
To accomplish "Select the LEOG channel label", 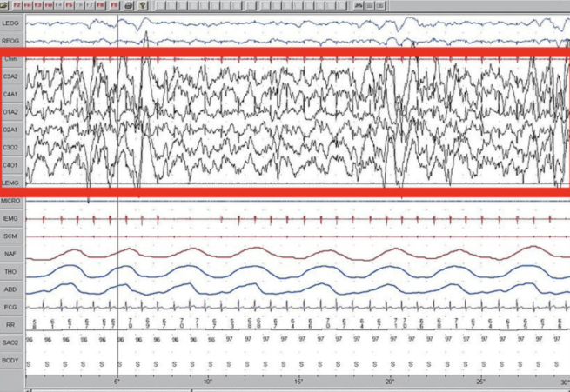I will (x=11, y=23).
